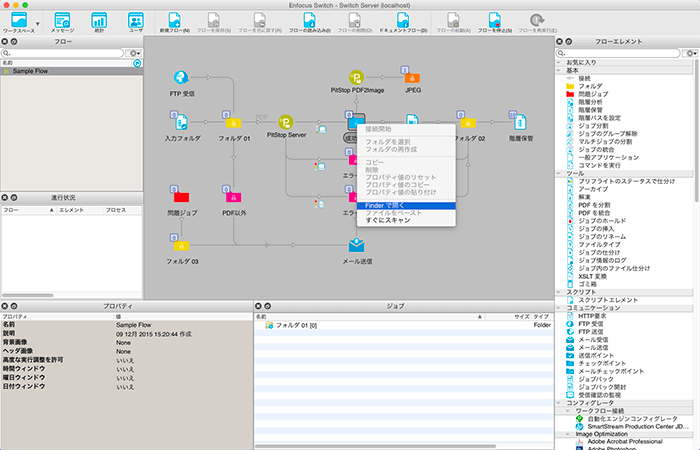Select ジョブのホールド in the tools list
The width and height of the screenshot is (700, 450).
pos(602,221)
